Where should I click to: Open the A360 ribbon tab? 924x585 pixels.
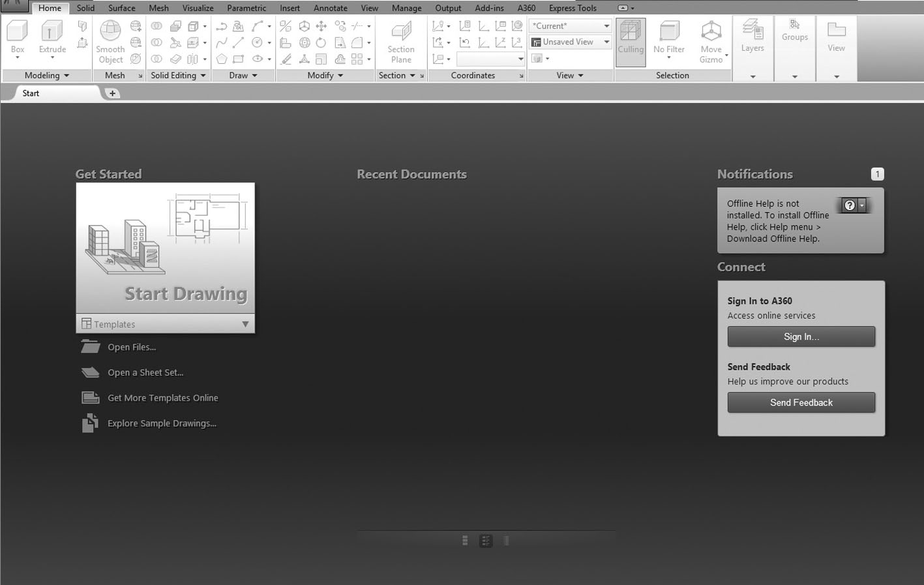click(x=526, y=8)
